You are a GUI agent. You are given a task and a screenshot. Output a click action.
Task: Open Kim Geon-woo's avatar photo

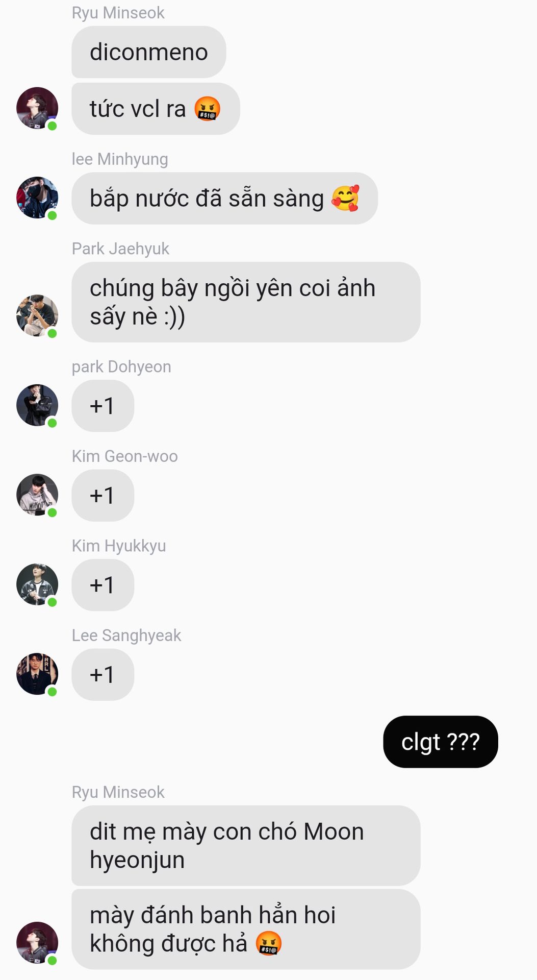tap(37, 495)
